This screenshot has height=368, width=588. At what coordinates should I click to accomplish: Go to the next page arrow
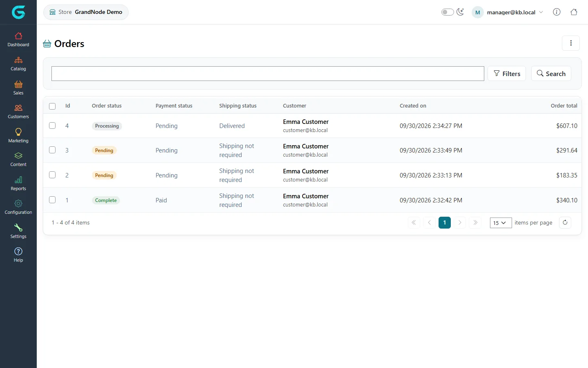click(x=460, y=222)
